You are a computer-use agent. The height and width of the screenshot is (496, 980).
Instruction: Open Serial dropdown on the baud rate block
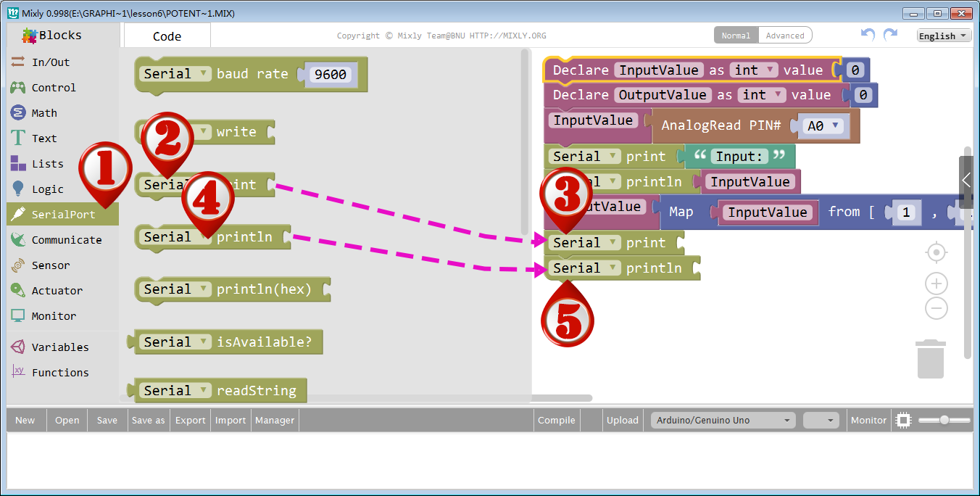point(176,74)
